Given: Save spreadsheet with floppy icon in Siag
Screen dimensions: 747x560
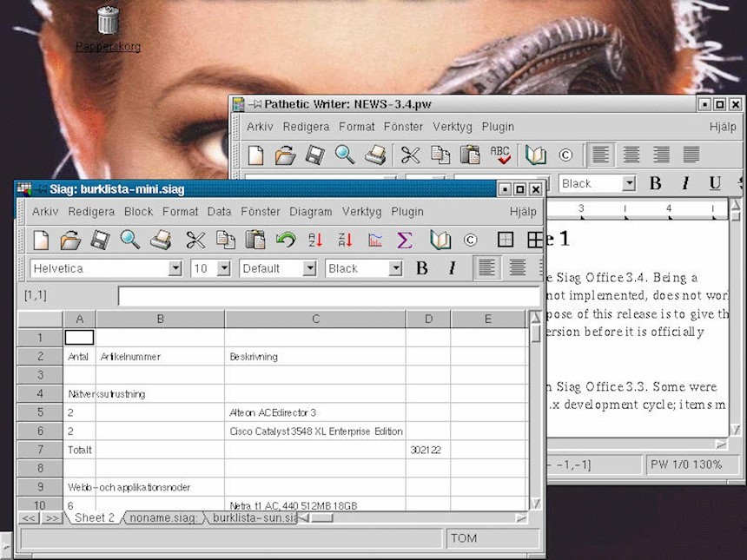Looking at the screenshot, I should [x=101, y=240].
